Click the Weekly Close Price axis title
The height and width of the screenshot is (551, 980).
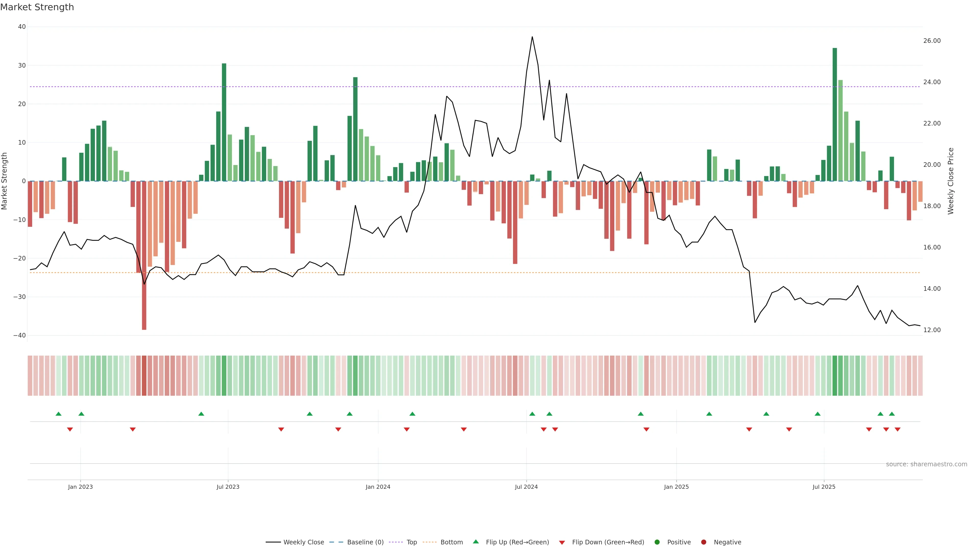pyautogui.click(x=951, y=181)
